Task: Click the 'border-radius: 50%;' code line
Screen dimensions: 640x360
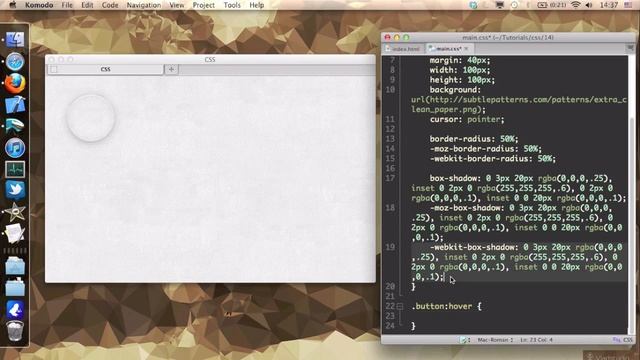Action: [x=474, y=139]
